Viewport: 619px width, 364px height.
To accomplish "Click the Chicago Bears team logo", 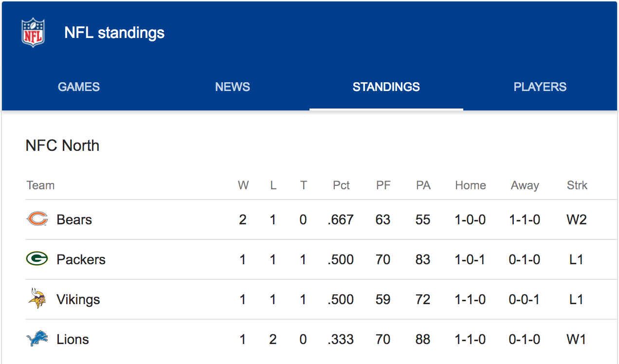I will point(37,219).
